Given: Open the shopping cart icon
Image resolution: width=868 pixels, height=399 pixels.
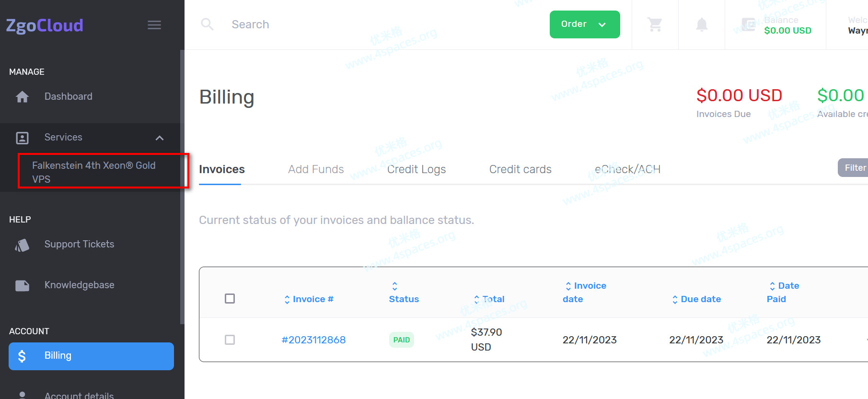Looking at the screenshot, I should pyautogui.click(x=655, y=24).
